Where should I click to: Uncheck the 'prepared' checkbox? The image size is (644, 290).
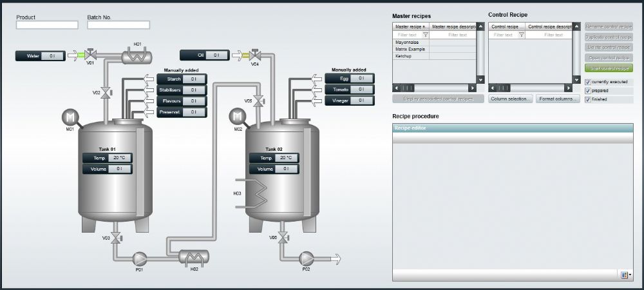click(588, 90)
